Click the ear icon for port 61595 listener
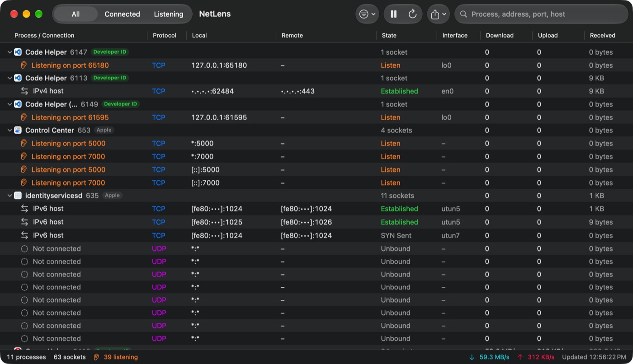This screenshot has height=364, width=633. point(24,117)
